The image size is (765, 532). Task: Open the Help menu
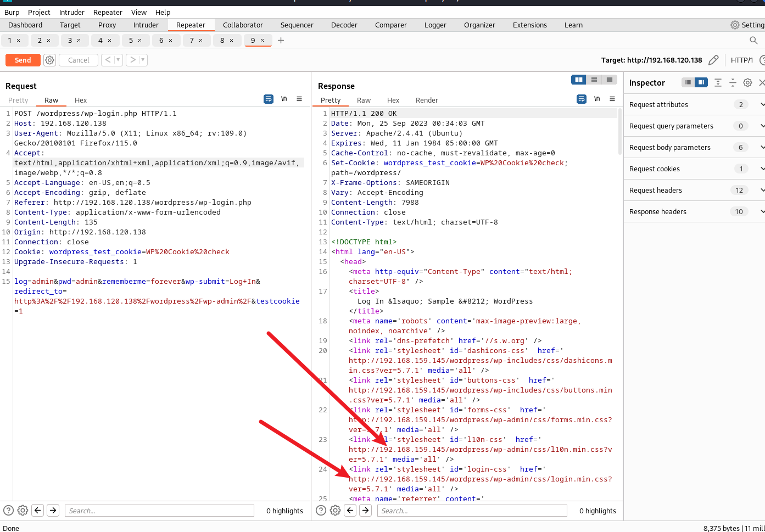coord(163,12)
